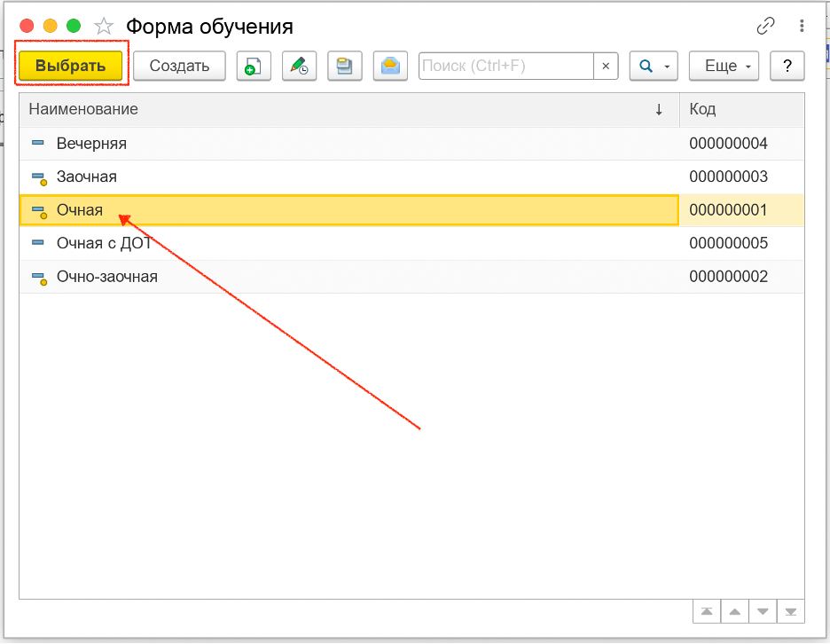830x644 pixels.
Task: Click the yellow Выбрать button
Action: (70, 66)
